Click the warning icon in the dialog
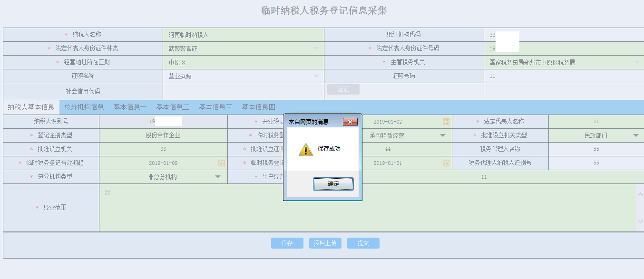Screen dimensions: 644x279 point(305,150)
